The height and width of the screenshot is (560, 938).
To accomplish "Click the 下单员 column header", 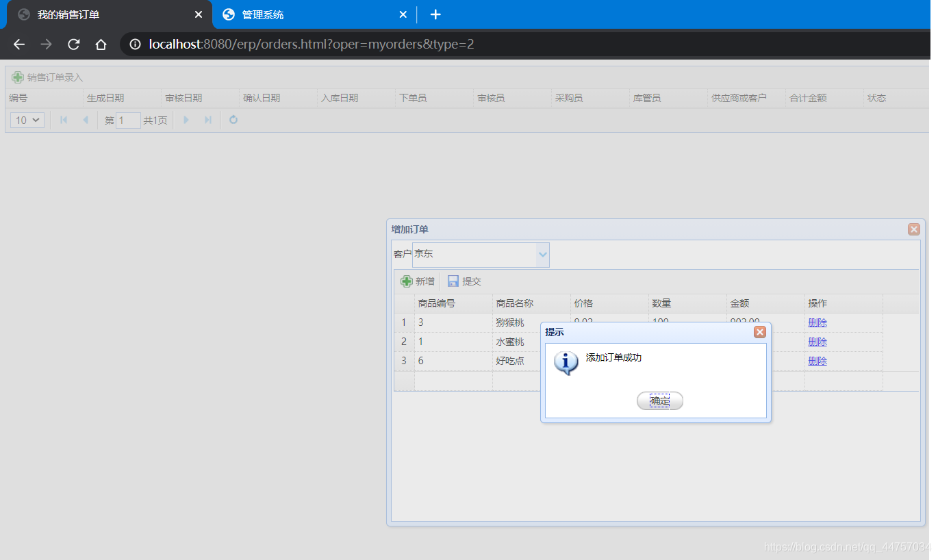I will point(434,98).
